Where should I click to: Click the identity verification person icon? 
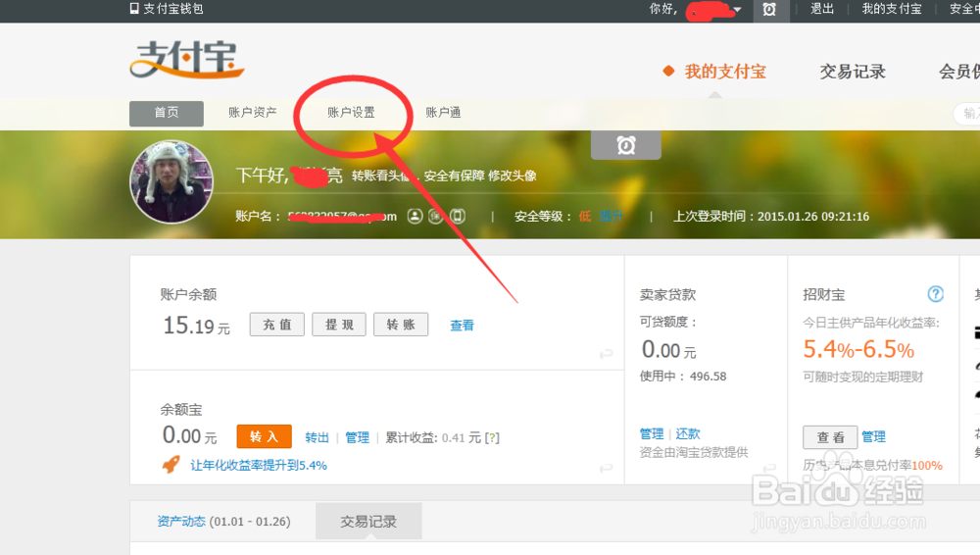pyautogui.click(x=415, y=216)
